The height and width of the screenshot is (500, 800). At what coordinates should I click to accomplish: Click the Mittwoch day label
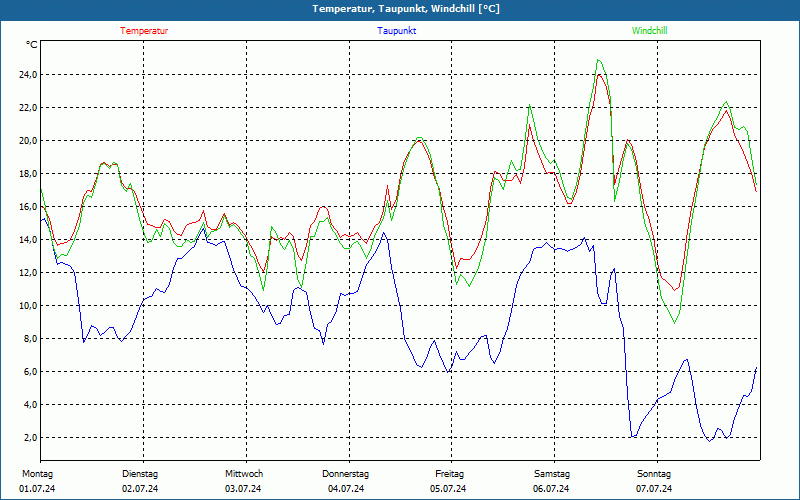(x=244, y=474)
